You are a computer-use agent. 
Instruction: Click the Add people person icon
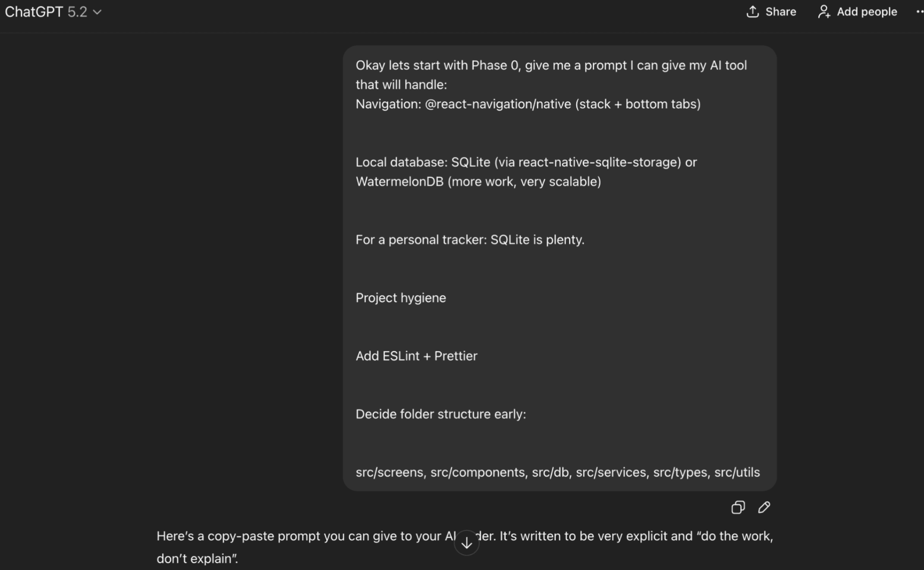[824, 12]
